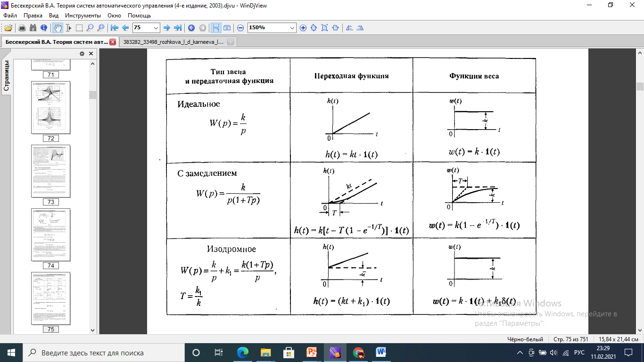Viewport: 644px width, 362px height.
Task: Click the 15,84 x 21,44 см size field
Action: click(618, 339)
